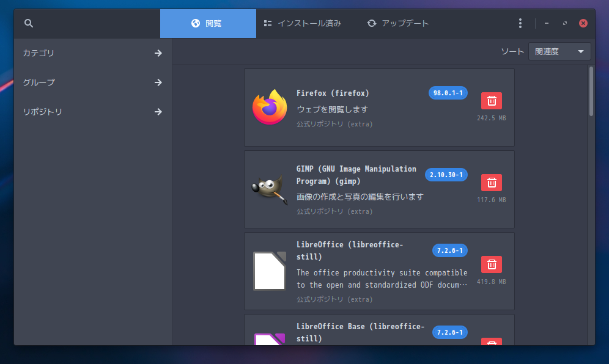This screenshot has width=609, height=364.
Task: Click LibreOffice's 公式リポジトリ (extra) label
Action: pos(334,300)
